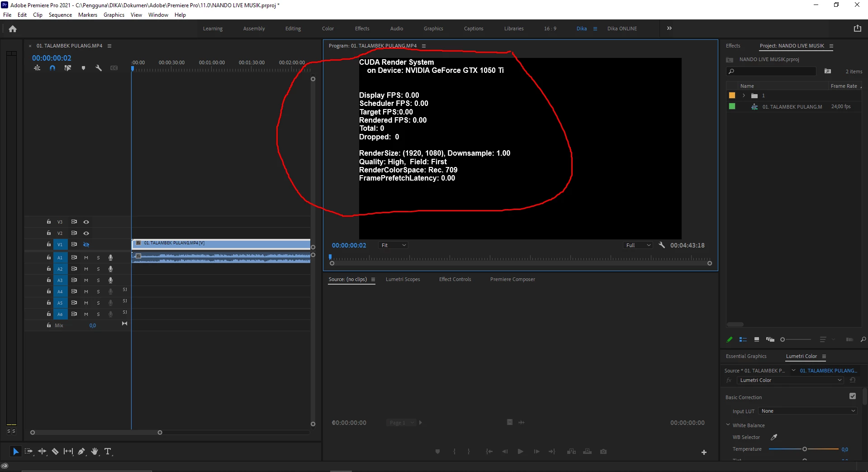Toggle insert sequences as nests icon
The height and width of the screenshot is (472, 868).
pos(37,68)
